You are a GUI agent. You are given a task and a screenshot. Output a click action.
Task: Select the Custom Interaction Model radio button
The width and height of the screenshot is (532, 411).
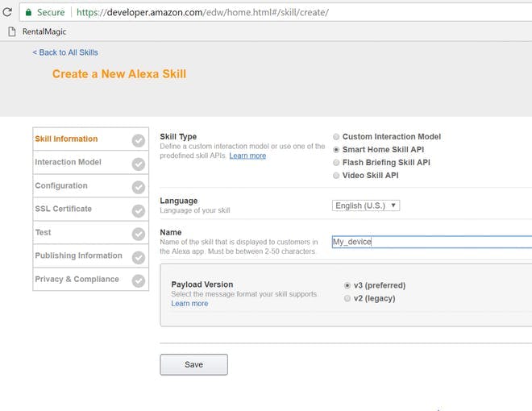point(336,137)
